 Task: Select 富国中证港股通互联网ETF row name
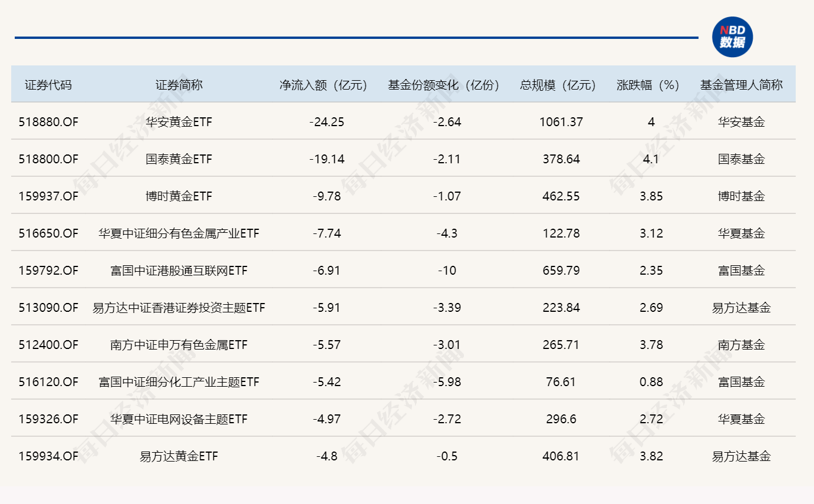(x=179, y=271)
